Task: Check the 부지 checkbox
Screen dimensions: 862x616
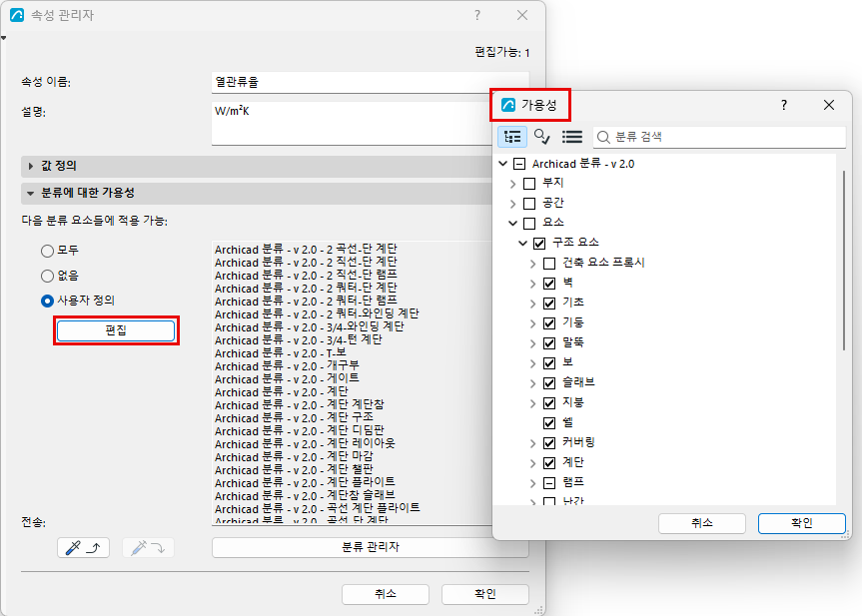Action: tap(529, 184)
